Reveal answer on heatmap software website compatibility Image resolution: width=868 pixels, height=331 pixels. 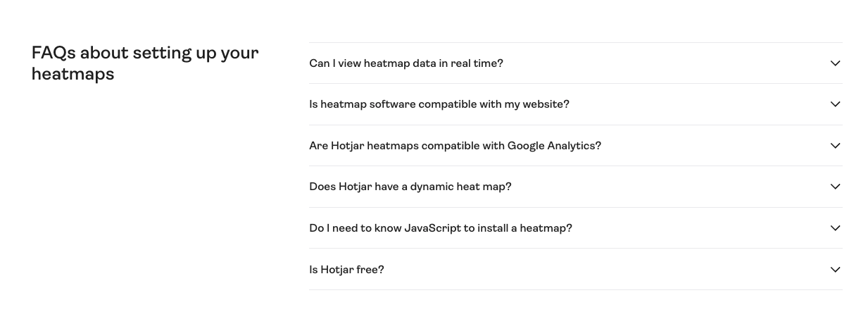(x=439, y=104)
